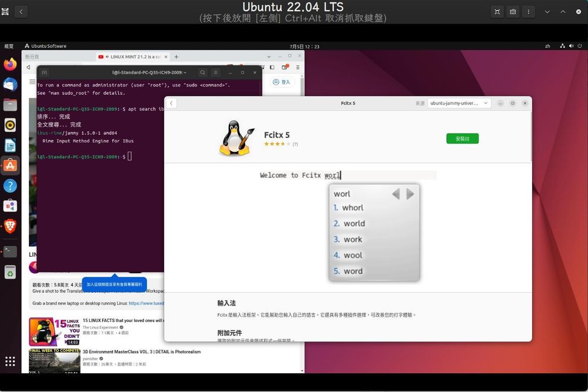The height and width of the screenshot is (392, 588).
Task: Open the terminal window hamburger menu
Action: (215, 72)
